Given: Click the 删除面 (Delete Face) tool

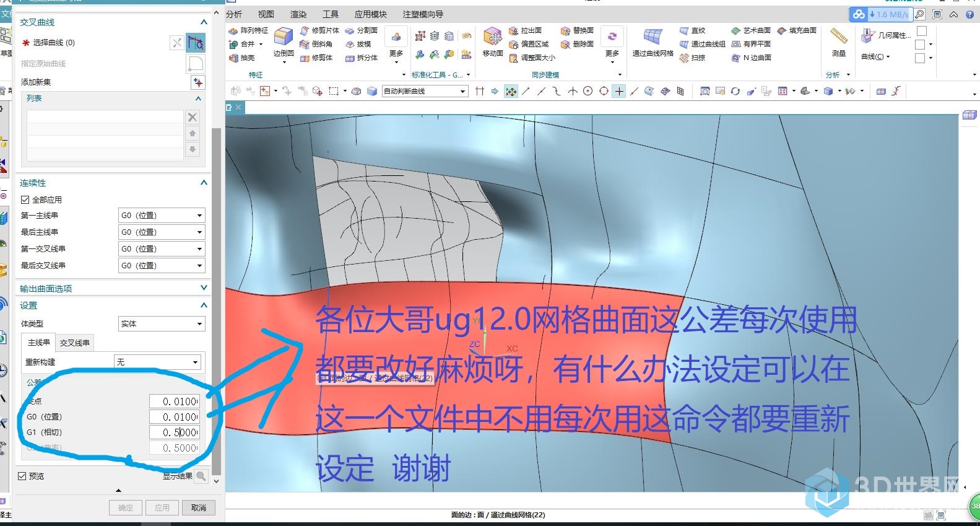Looking at the screenshot, I should coord(577,44).
